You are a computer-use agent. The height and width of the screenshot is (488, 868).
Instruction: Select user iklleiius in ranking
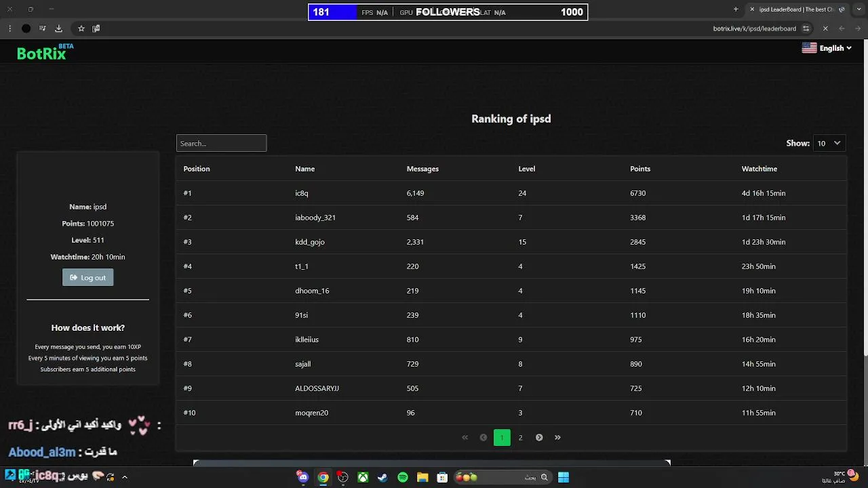(x=307, y=340)
